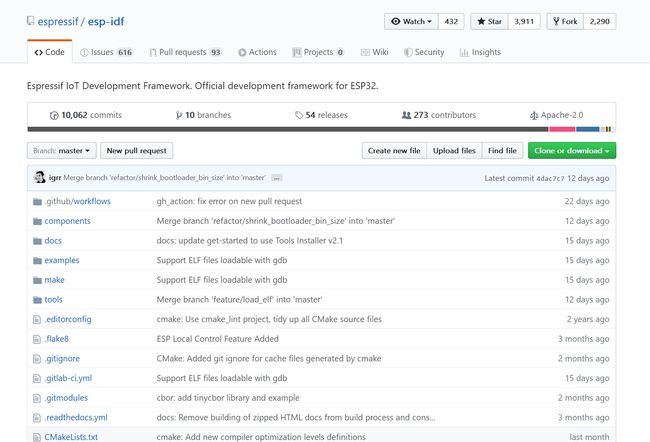Click the language breakdown color bar
The image size is (650, 442).
(x=321, y=129)
